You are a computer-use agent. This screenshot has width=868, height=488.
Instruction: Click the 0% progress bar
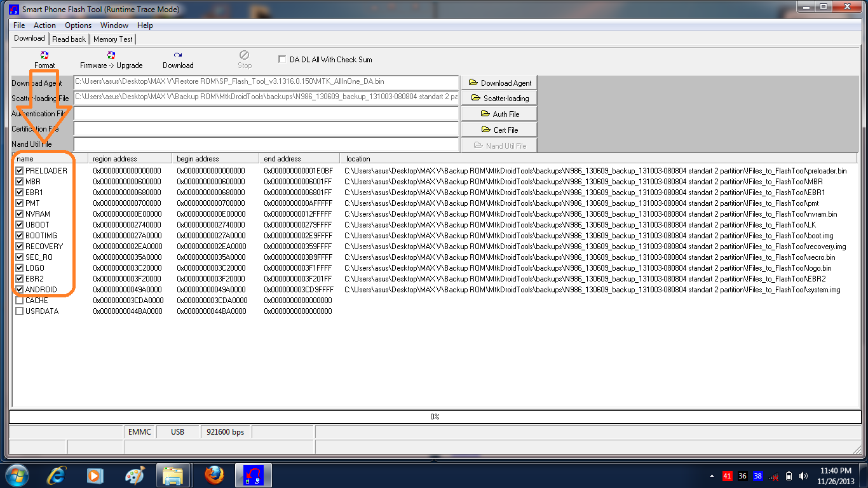click(x=435, y=417)
